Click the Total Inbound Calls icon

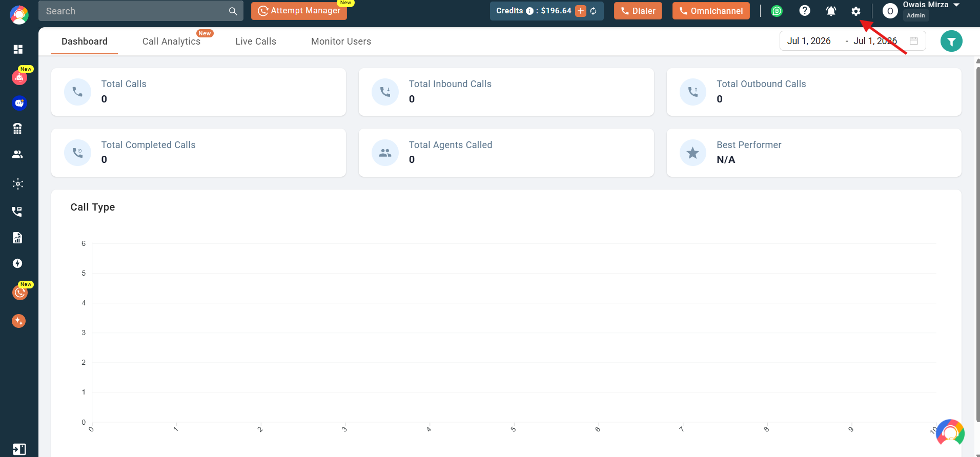coord(385,92)
